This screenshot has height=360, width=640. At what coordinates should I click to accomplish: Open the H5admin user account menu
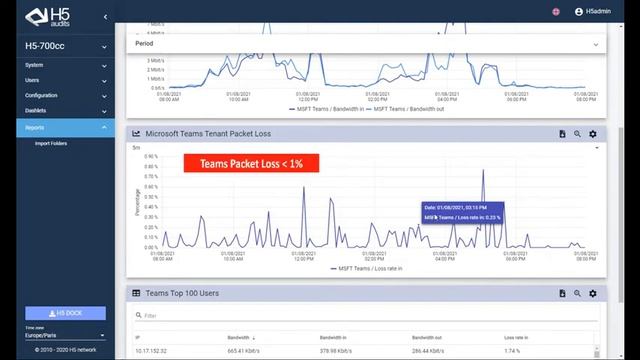593,11
